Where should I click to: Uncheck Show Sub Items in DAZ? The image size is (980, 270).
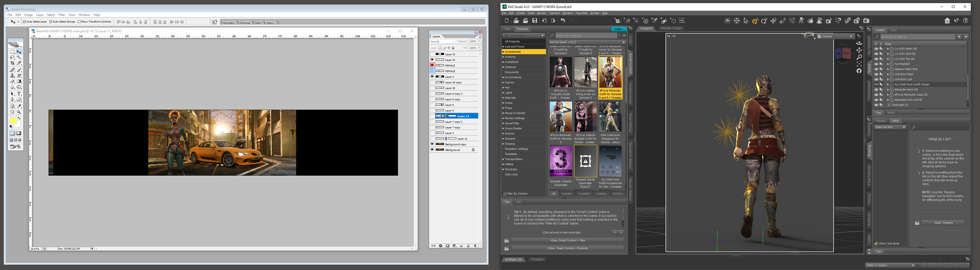(876, 244)
